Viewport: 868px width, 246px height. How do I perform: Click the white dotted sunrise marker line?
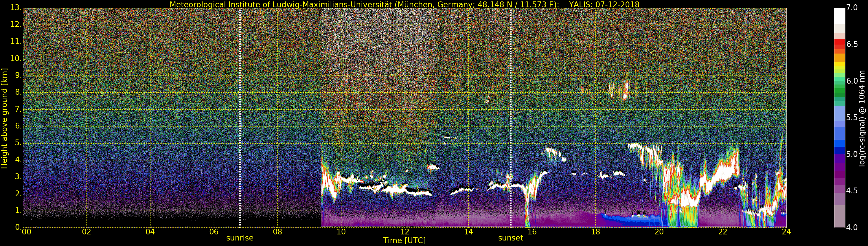240,118
